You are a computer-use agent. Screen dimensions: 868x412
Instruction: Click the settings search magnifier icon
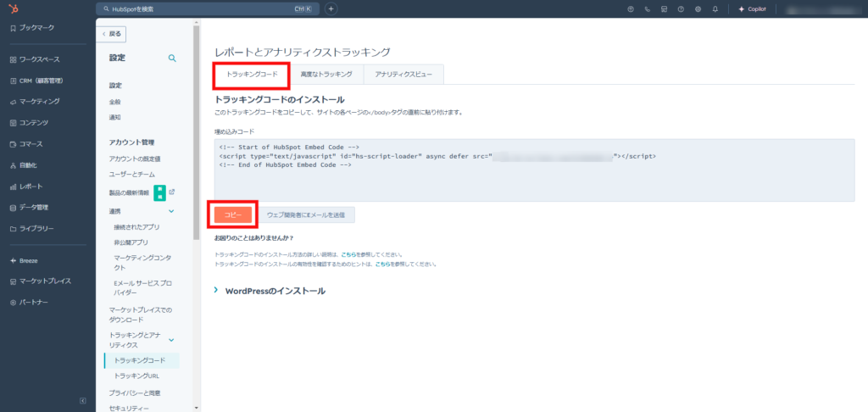point(172,58)
